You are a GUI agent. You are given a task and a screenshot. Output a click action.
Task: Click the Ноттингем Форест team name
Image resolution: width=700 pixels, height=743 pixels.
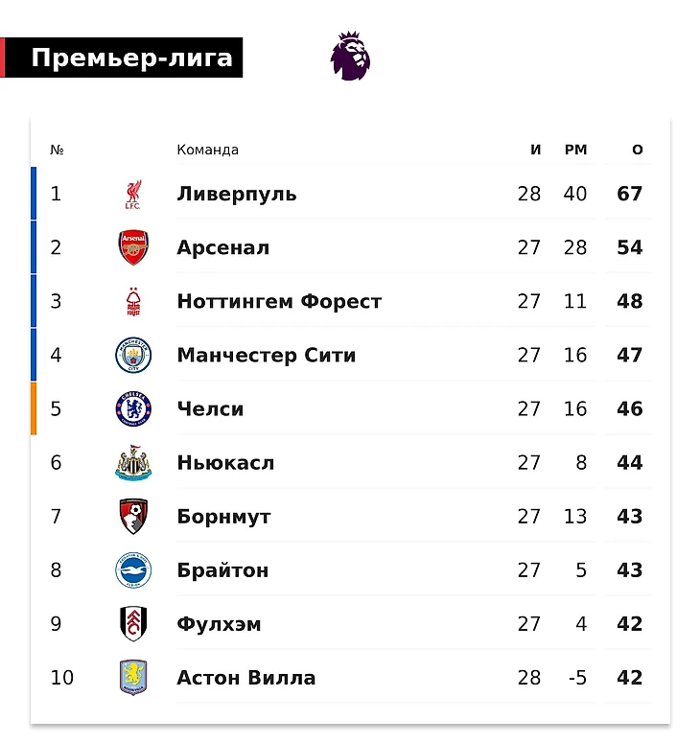(x=279, y=301)
